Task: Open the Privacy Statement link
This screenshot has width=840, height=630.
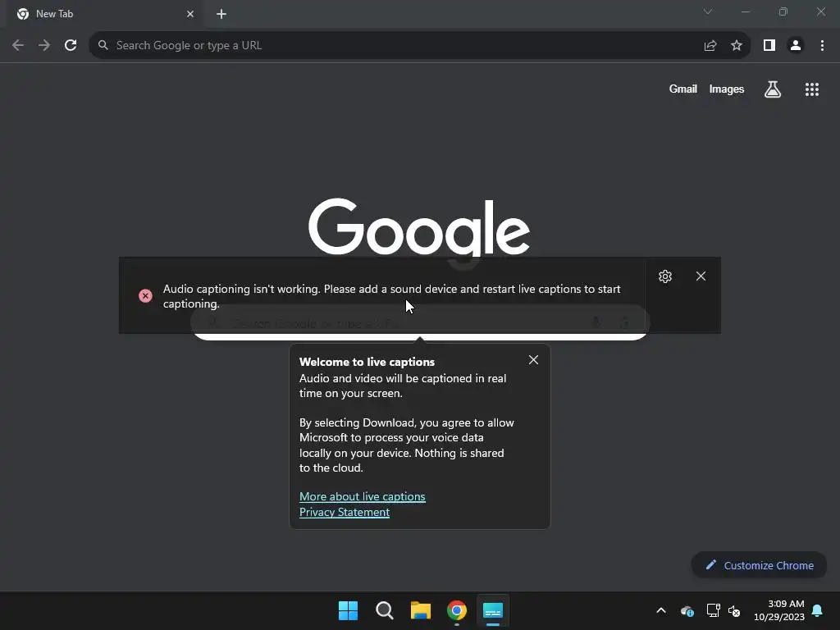Action: (x=345, y=512)
